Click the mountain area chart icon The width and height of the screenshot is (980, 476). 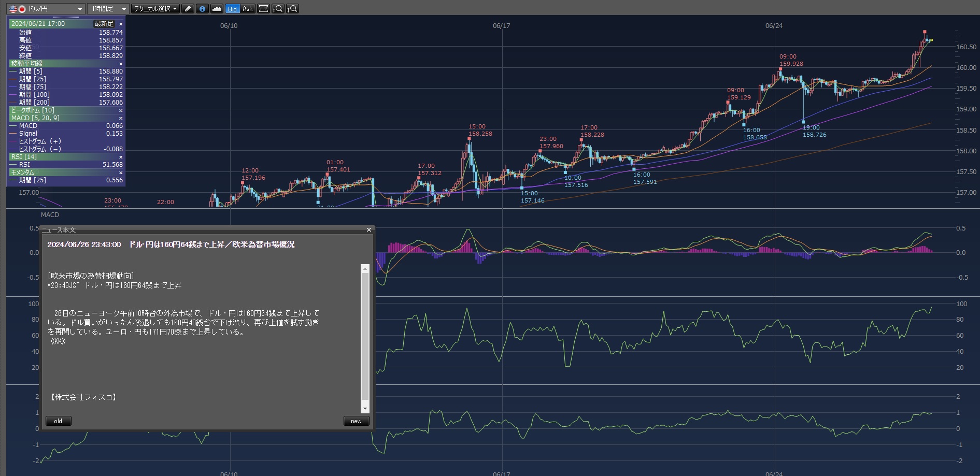click(217, 9)
